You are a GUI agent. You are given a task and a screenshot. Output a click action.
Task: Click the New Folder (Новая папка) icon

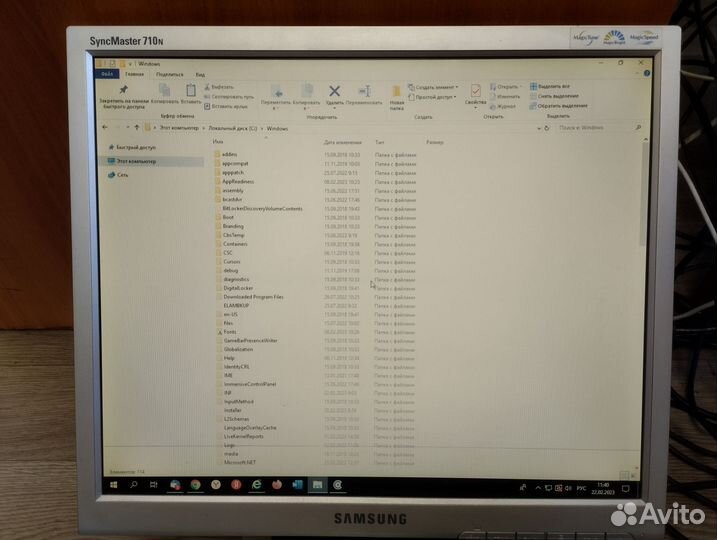coord(397,92)
